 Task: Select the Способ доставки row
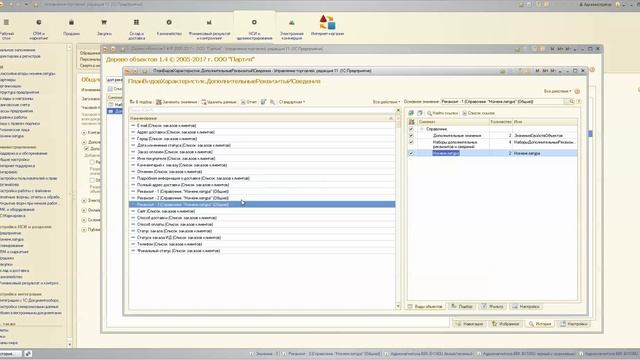pos(262,218)
